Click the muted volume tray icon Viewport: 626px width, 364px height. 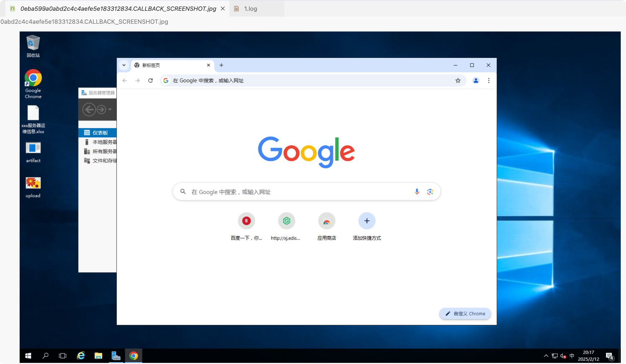coord(563,356)
